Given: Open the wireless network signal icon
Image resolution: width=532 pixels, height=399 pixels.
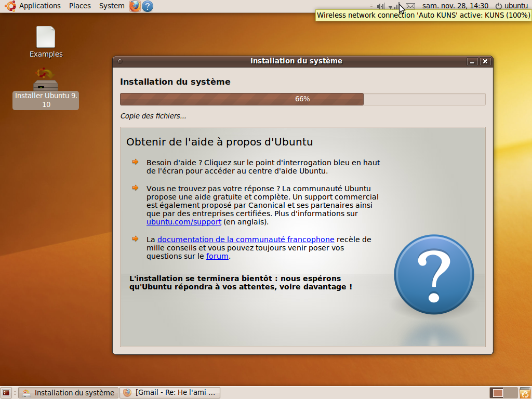Looking at the screenshot, I should [394, 6].
